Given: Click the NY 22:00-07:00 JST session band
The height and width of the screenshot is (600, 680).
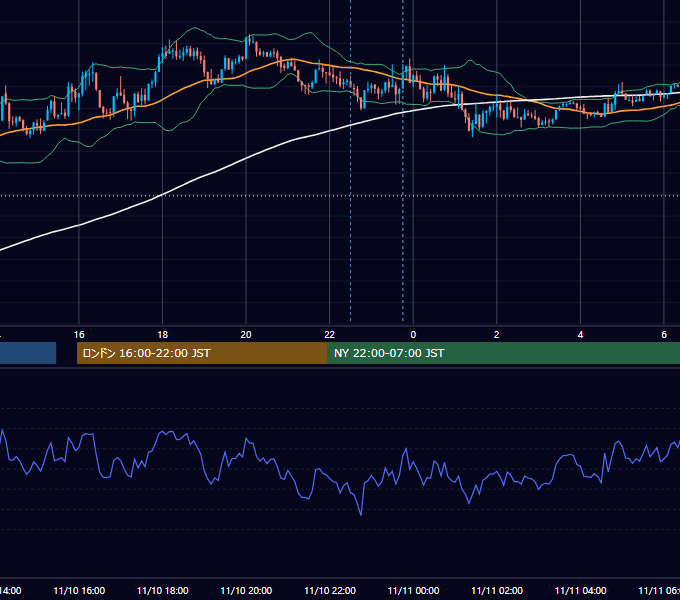Looking at the screenshot, I should [x=503, y=353].
